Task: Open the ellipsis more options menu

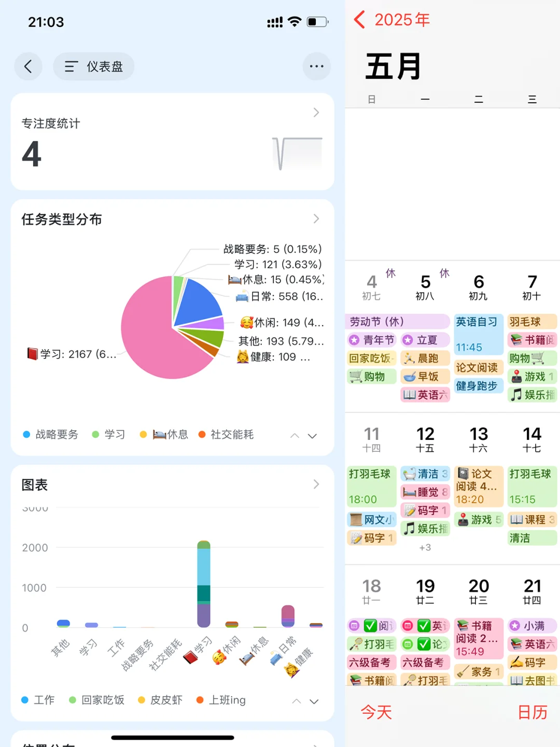Action: [x=316, y=66]
